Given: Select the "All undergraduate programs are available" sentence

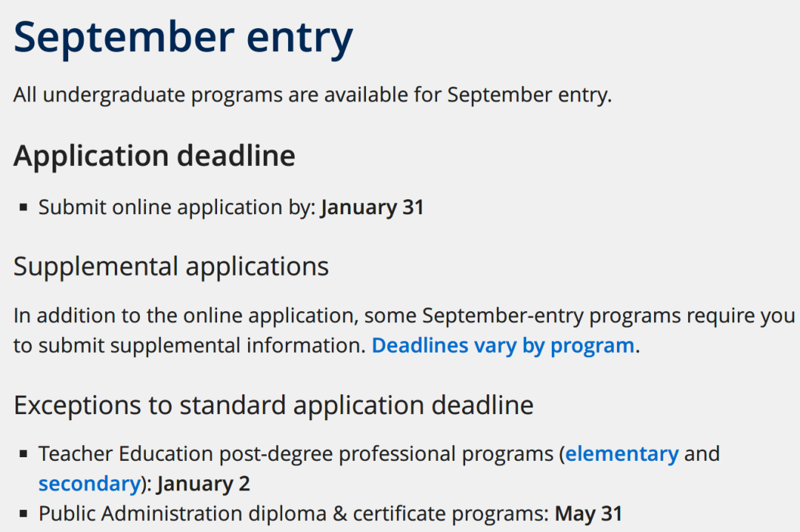Looking at the screenshot, I should coord(313,95).
